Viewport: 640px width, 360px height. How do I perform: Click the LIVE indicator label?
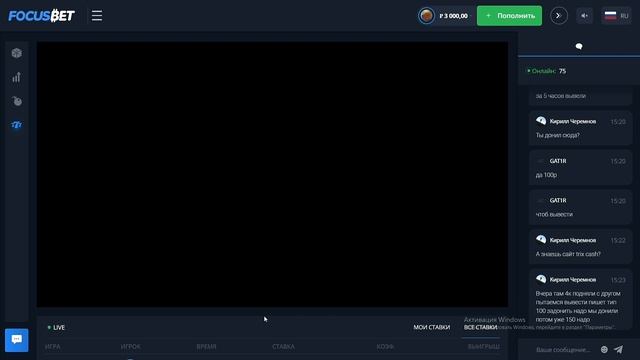coord(56,328)
